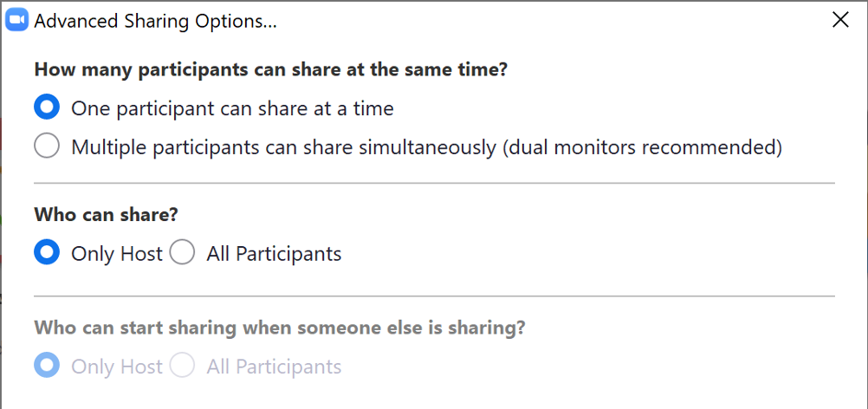This screenshot has height=409, width=868.
Task: Select the 'One participant can share' radio circle
Action: click(x=47, y=108)
